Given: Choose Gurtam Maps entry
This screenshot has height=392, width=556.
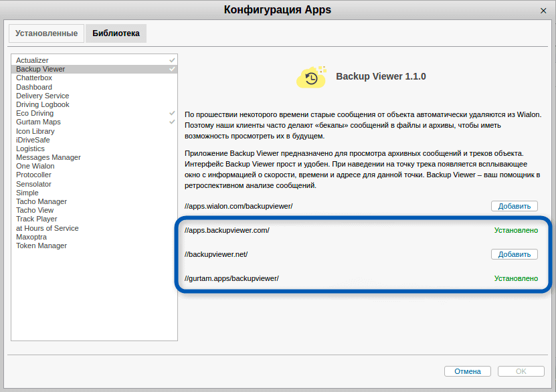Looking at the screenshot, I should click(x=94, y=122).
